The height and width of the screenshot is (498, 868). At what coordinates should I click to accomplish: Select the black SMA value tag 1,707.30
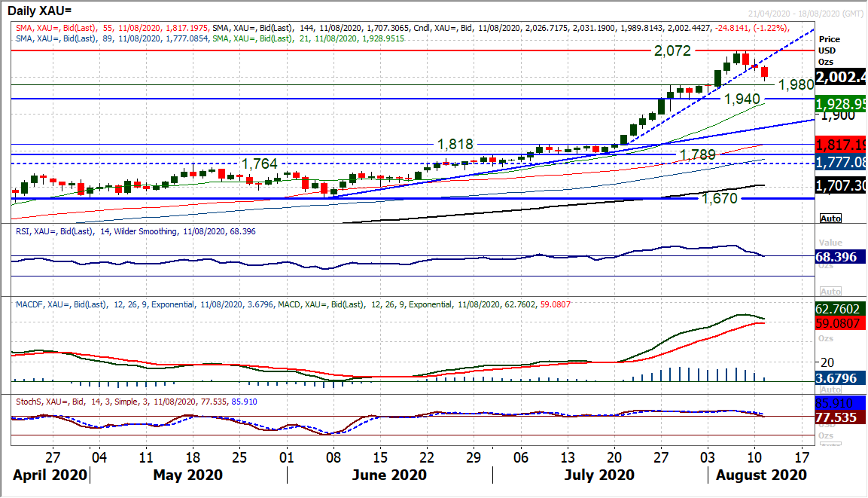click(841, 185)
